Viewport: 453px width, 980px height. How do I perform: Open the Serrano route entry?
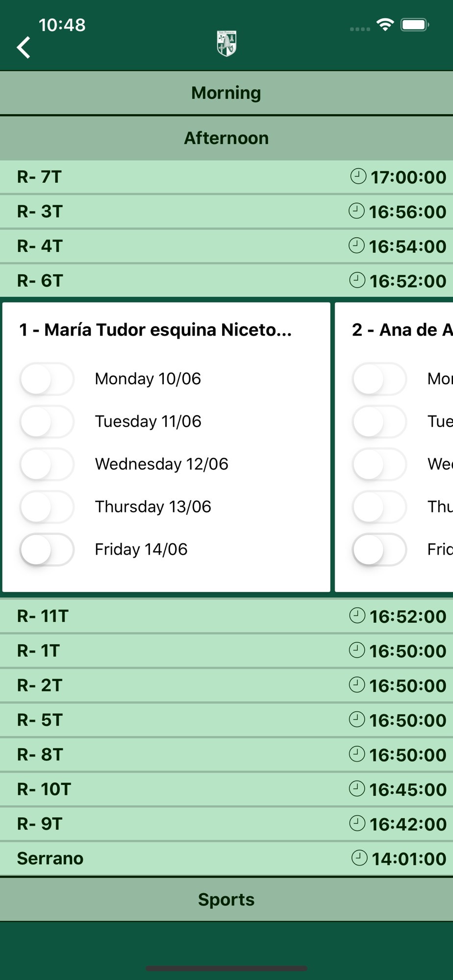(x=226, y=858)
